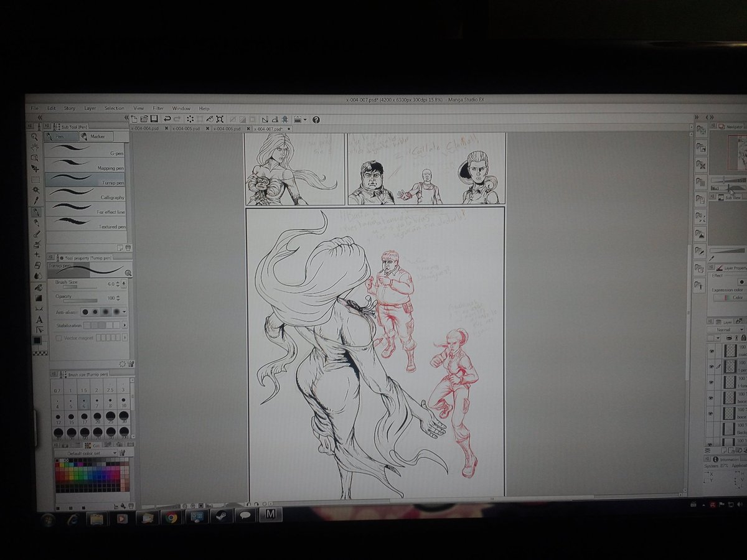Select the Pencil tool below the Pen tool
The image size is (747, 560).
click(37, 222)
